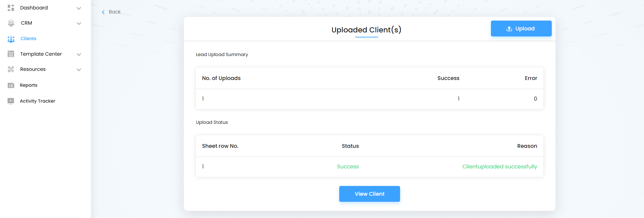
Task: Click the Reports list icon
Action: click(11, 85)
